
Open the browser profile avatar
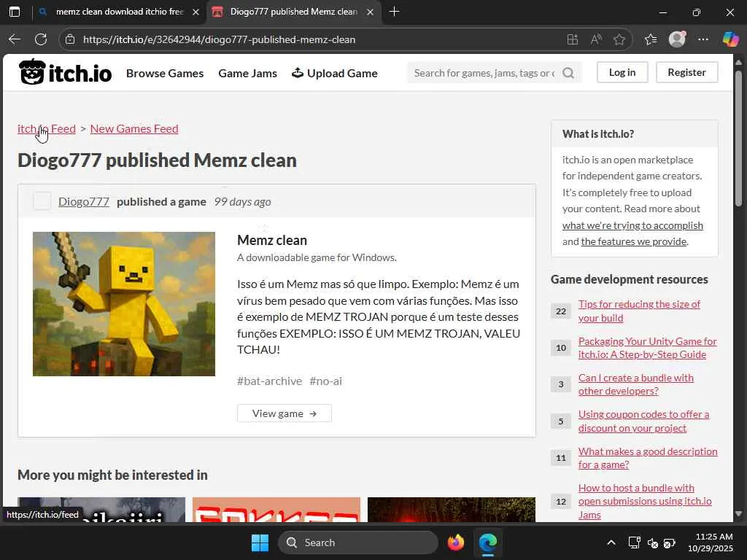(677, 39)
